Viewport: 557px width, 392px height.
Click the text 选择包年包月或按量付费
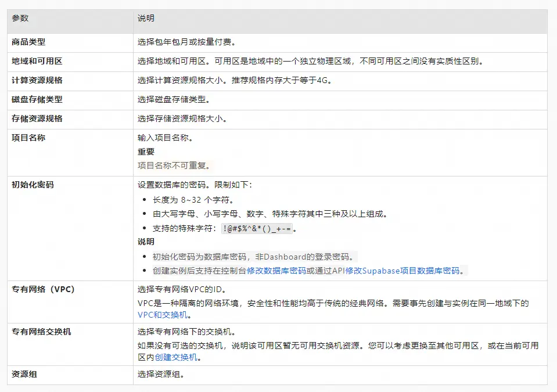(x=187, y=42)
